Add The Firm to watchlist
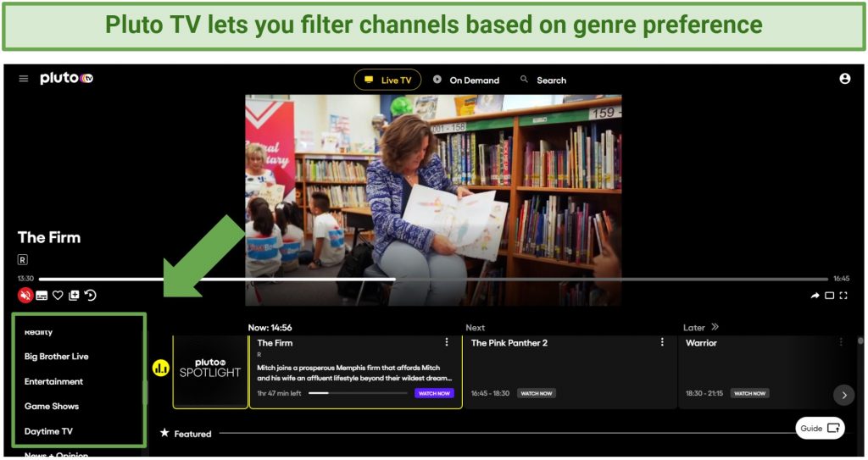868x460 pixels. click(74, 296)
